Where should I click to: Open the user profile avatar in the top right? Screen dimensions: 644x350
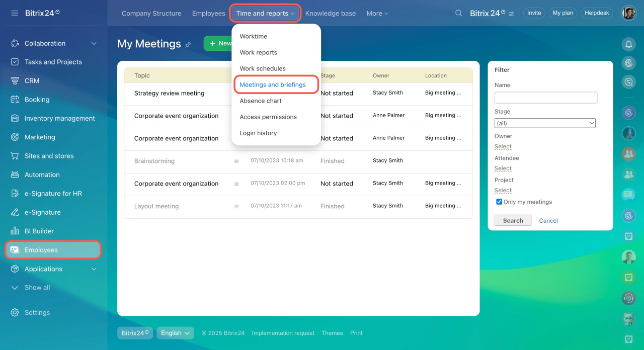pyautogui.click(x=628, y=13)
